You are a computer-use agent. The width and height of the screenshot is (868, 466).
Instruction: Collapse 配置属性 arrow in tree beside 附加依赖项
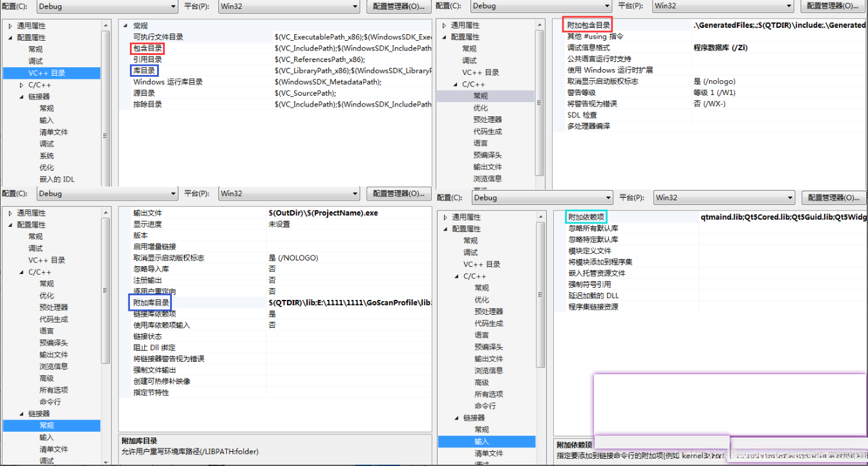click(445, 229)
